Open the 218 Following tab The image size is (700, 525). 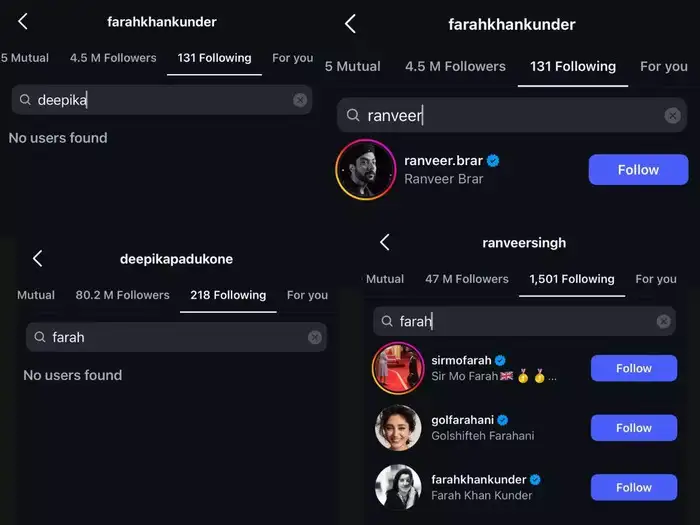228,295
